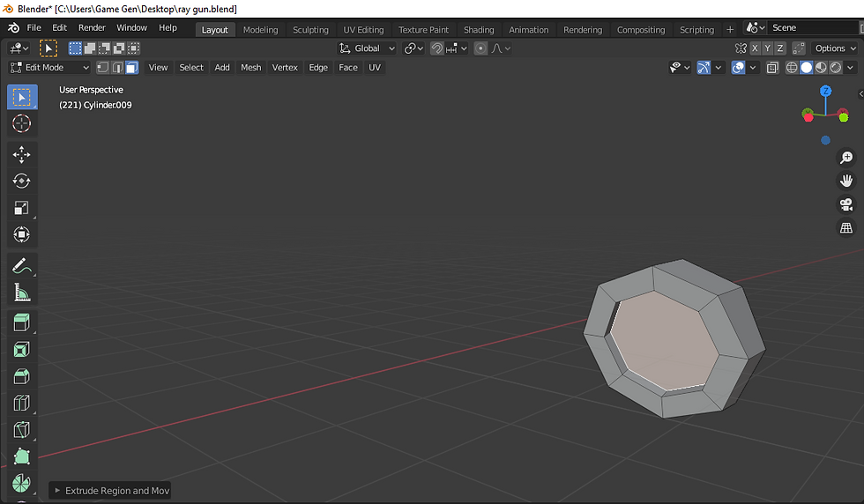Select the Scale tool

click(x=22, y=208)
